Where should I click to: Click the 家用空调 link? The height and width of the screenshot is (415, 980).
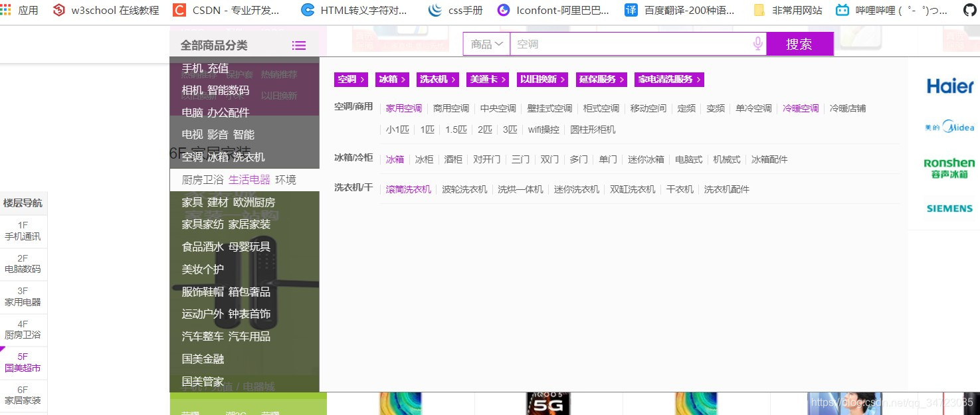click(404, 108)
